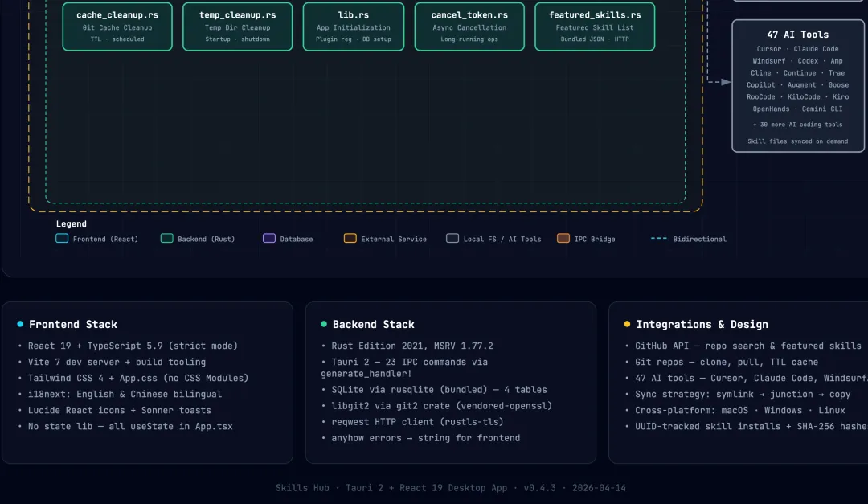This screenshot has width=868, height=504.
Task: Open the featured_skills.rs module box
Action: tap(595, 27)
